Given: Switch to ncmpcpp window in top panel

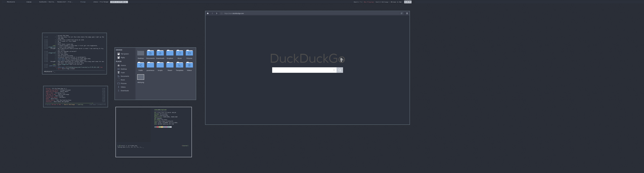Looking at the screenshot, I should 29,2.
